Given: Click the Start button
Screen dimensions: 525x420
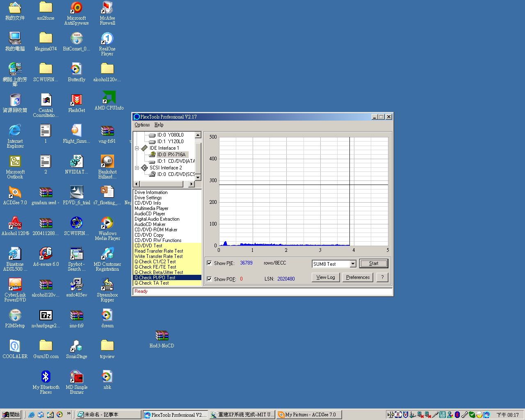Looking at the screenshot, I should point(374,264).
